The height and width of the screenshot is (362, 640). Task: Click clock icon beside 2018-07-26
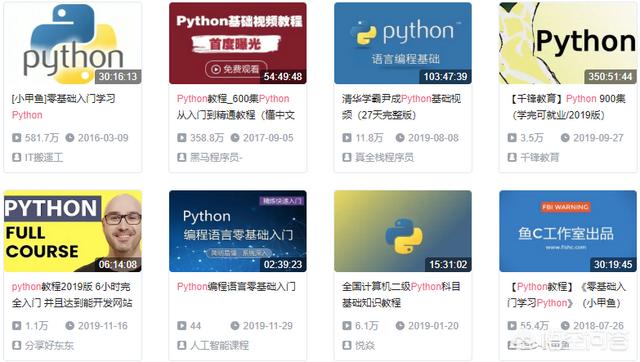tap(565, 326)
